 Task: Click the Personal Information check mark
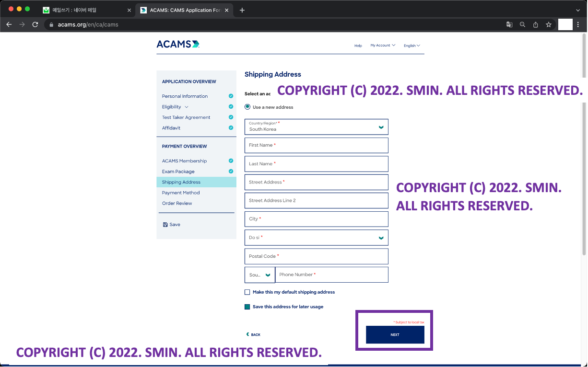pyautogui.click(x=231, y=96)
